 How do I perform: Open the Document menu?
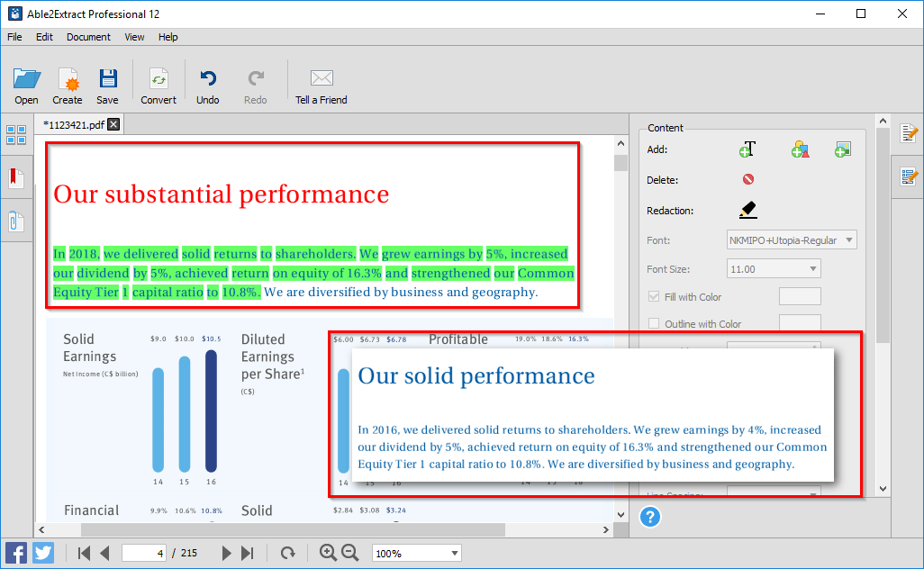[88, 37]
